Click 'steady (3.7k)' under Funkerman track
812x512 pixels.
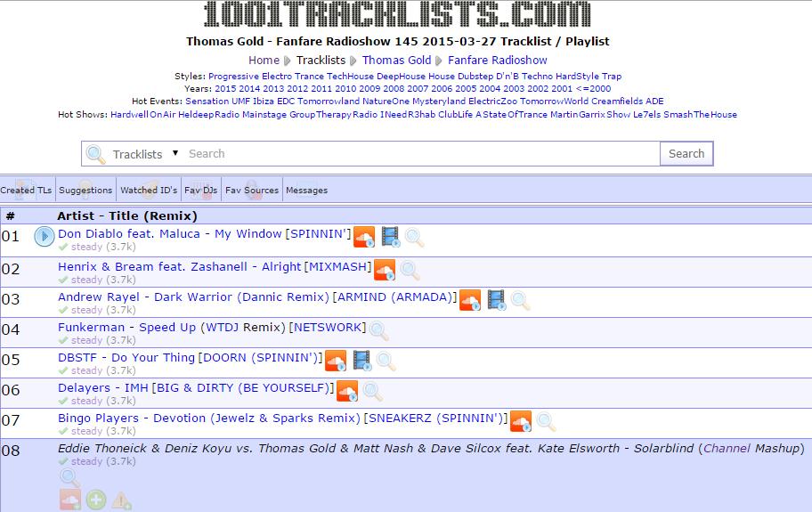tap(103, 340)
